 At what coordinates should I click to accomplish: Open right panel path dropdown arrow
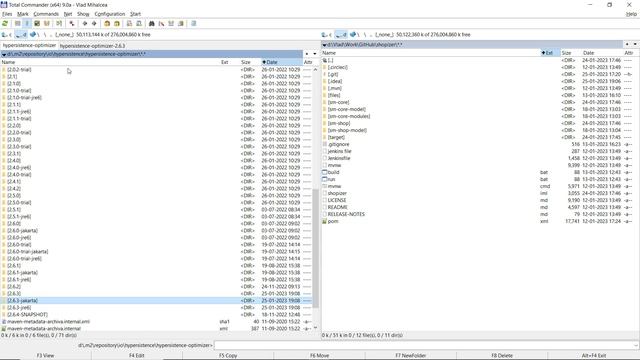point(324,45)
